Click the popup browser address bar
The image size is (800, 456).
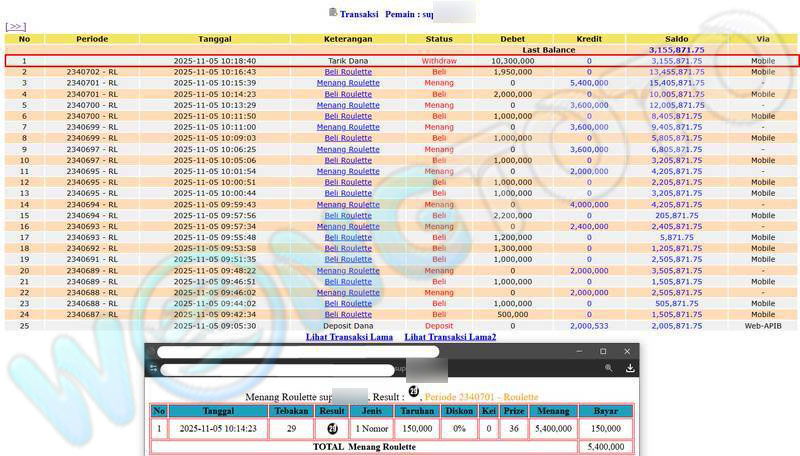tap(280, 370)
